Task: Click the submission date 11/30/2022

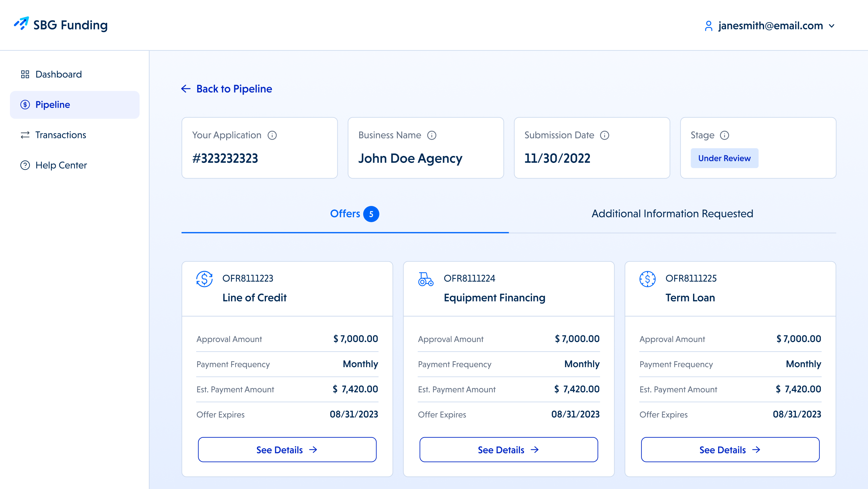Action: pyautogui.click(x=557, y=158)
